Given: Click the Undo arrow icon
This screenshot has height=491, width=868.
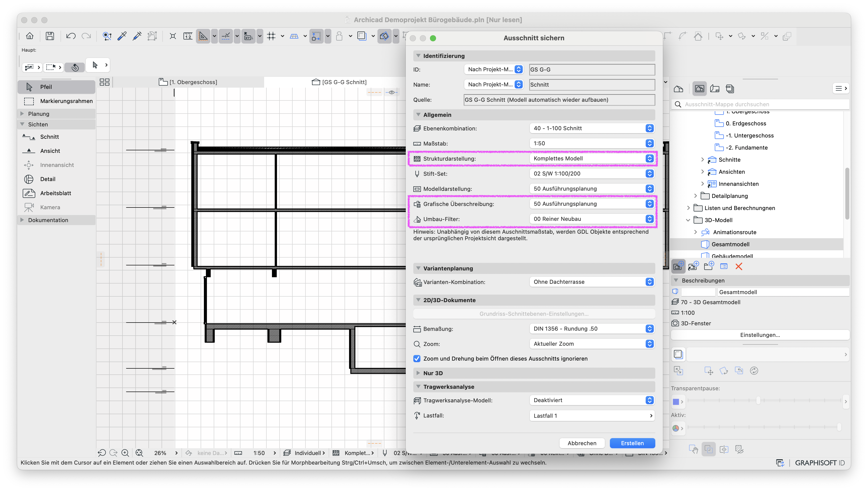Looking at the screenshot, I should coord(71,36).
